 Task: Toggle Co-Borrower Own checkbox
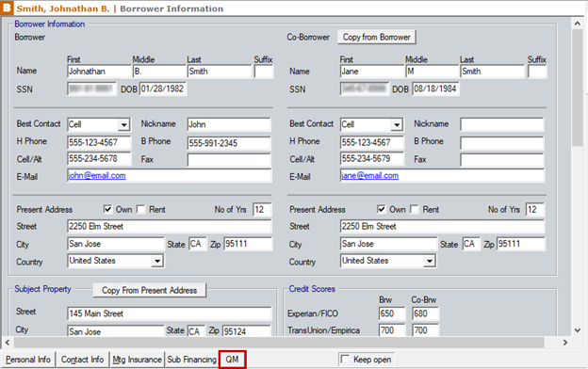[x=382, y=209]
